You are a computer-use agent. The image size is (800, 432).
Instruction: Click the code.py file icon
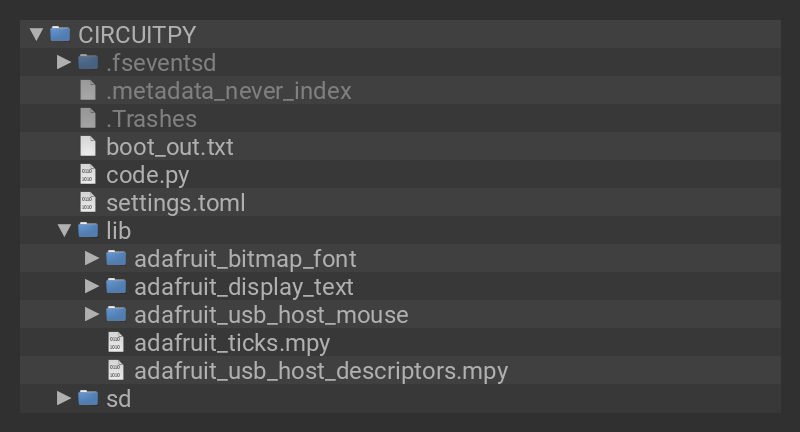pos(88,175)
